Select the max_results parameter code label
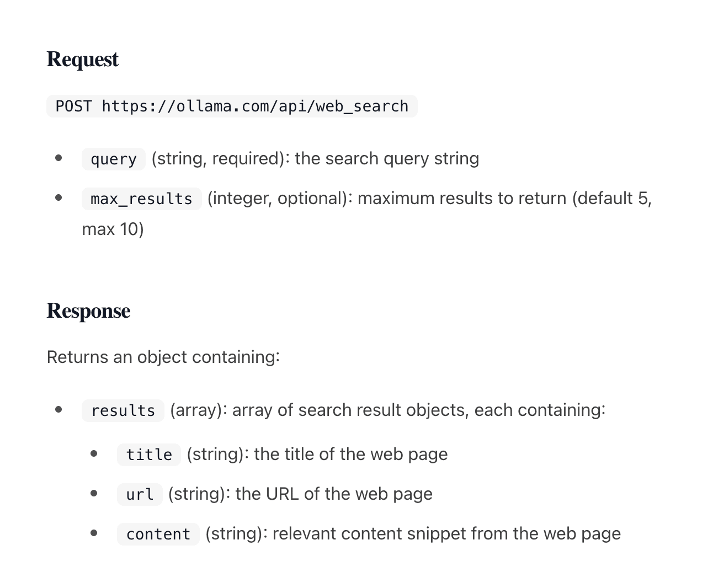Image resolution: width=713 pixels, height=588 pixels. coord(142,199)
